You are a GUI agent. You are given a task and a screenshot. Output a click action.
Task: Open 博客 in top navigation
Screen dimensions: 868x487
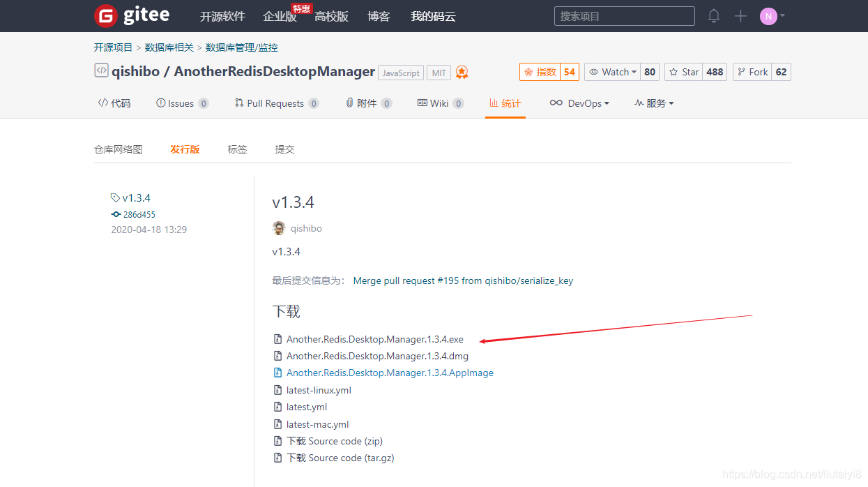[x=379, y=16]
